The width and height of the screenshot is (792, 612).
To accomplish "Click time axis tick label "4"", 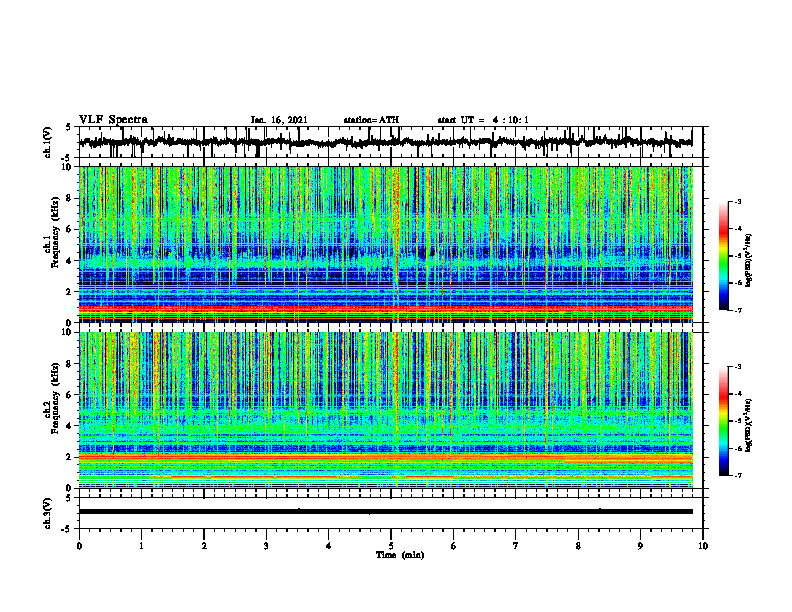I will [x=329, y=546].
